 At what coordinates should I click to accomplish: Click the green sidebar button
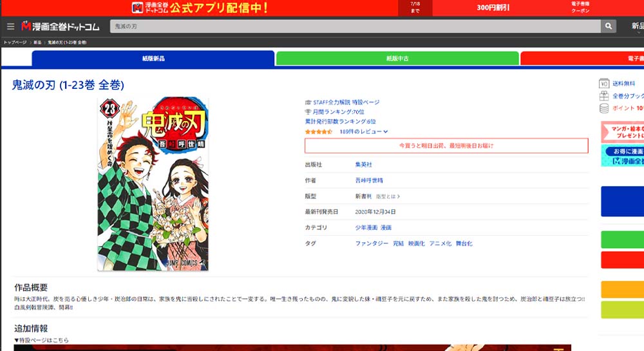point(622,240)
